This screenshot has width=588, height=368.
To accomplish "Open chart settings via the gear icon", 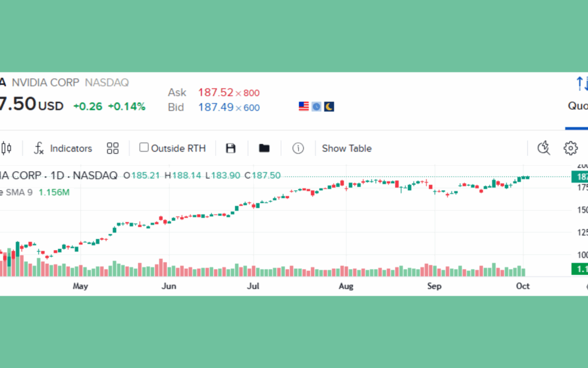I will coord(570,148).
